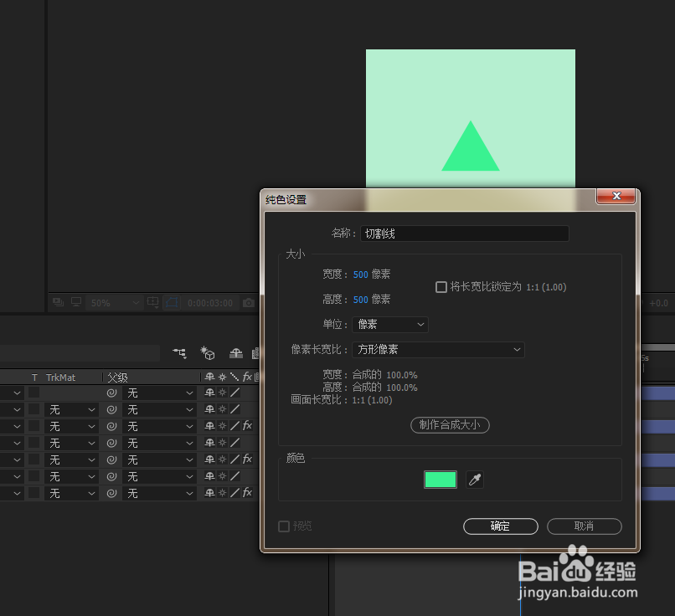Open the 单位 units dropdown showing 像素
Screen dimensions: 675x616
pyautogui.click(x=390, y=325)
